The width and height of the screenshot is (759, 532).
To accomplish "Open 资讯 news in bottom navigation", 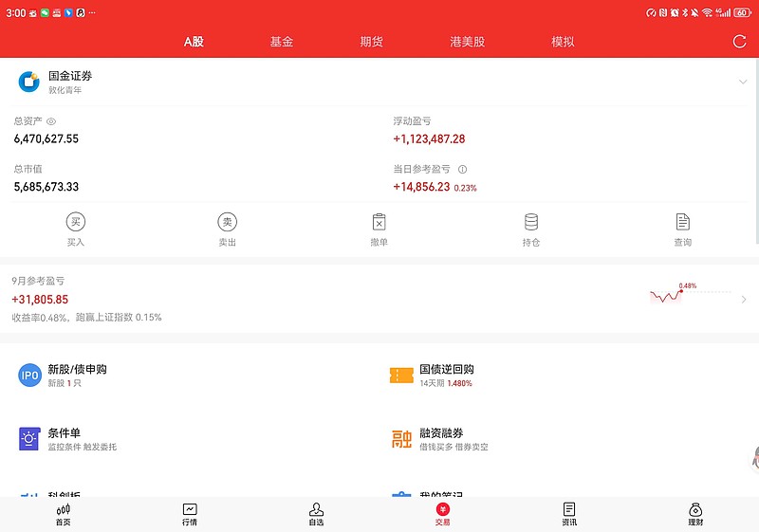I will click(x=569, y=515).
